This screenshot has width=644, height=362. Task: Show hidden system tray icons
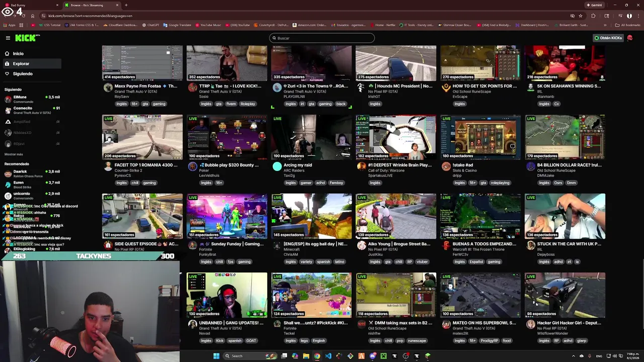pyautogui.click(x=573, y=356)
